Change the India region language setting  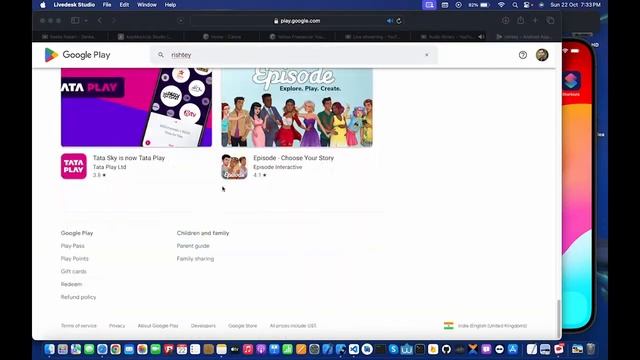coord(485,326)
